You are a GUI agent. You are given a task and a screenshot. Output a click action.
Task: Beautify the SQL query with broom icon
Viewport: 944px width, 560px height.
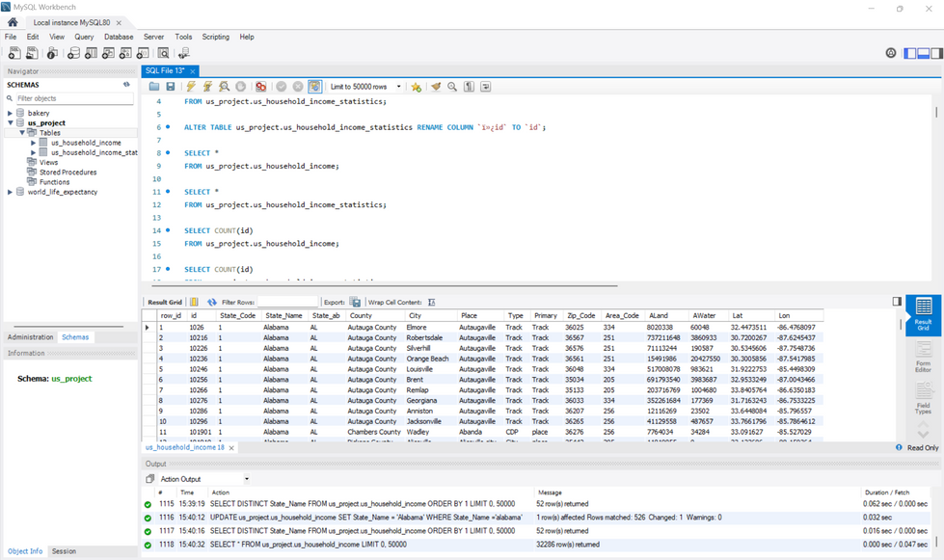(x=435, y=87)
